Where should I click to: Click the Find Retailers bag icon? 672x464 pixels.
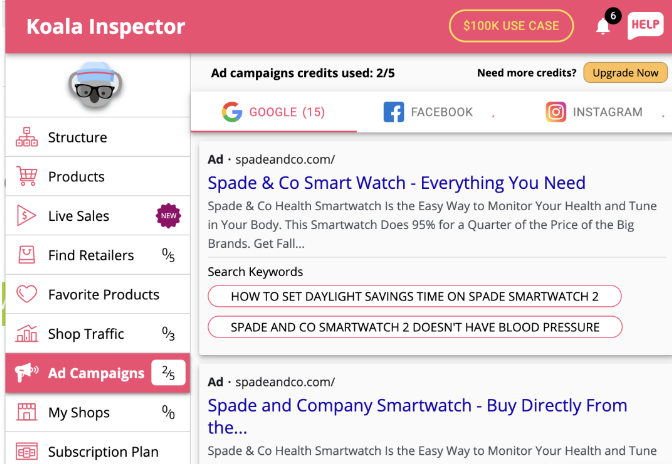pos(27,255)
